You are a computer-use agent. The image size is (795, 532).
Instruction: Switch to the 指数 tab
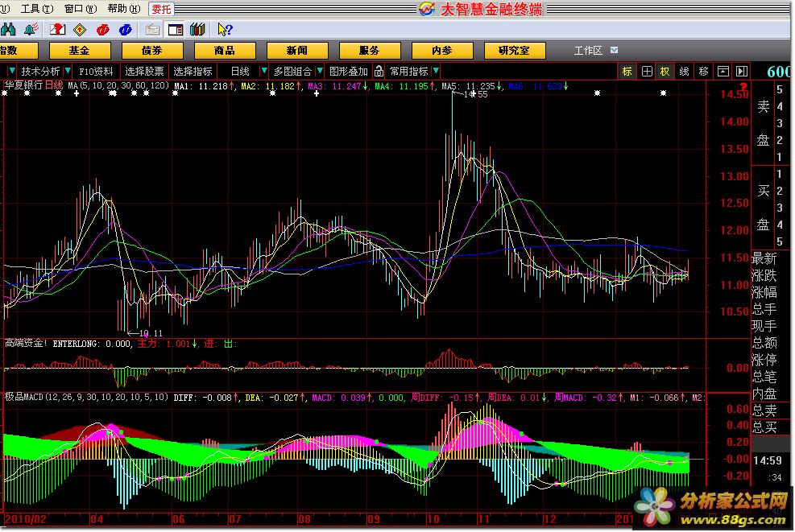[19, 50]
